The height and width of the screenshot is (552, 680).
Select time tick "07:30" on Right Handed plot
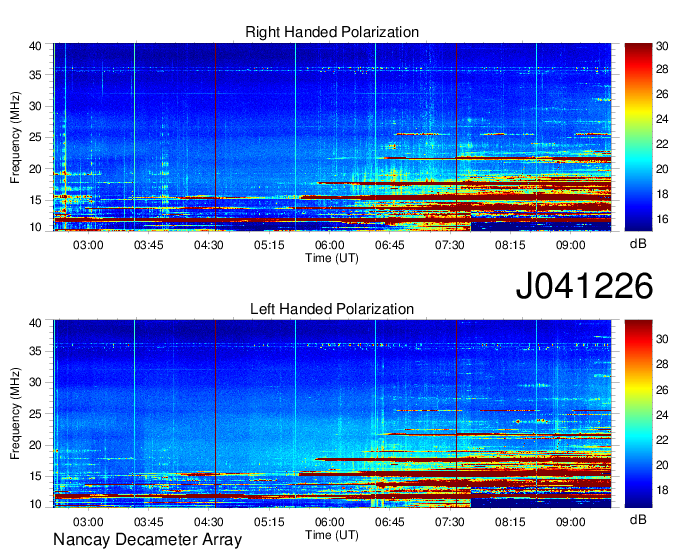pos(450,245)
